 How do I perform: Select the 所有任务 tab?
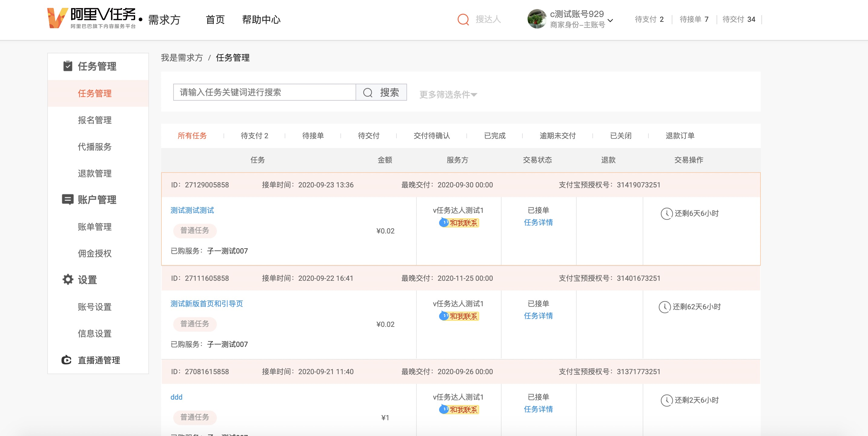click(192, 136)
